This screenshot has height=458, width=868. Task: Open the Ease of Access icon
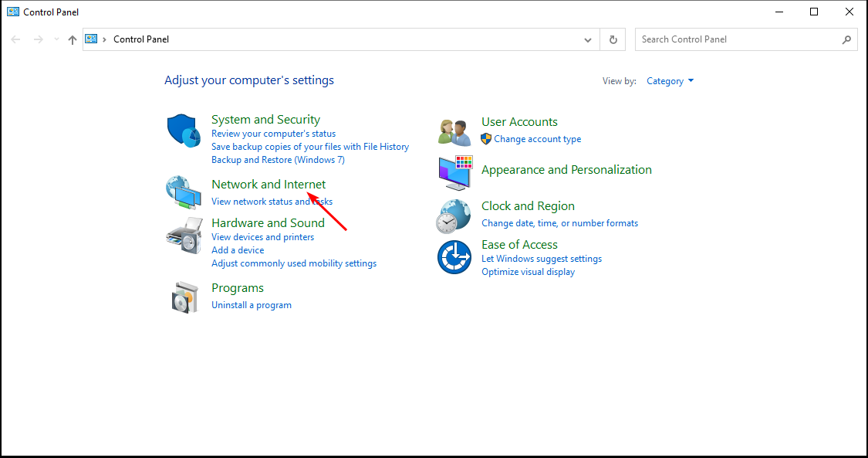point(454,257)
